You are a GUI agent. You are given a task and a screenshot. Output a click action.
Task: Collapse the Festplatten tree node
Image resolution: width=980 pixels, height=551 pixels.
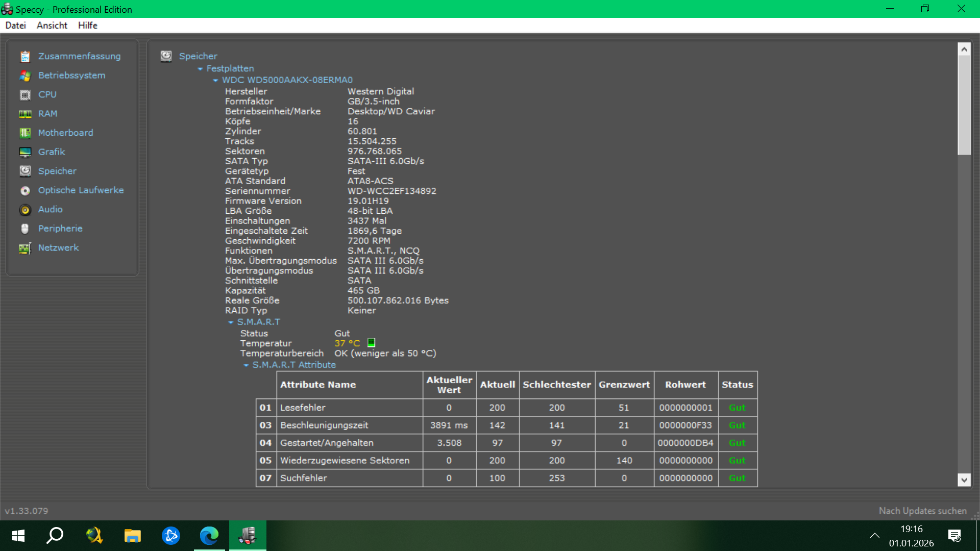click(x=200, y=68)
